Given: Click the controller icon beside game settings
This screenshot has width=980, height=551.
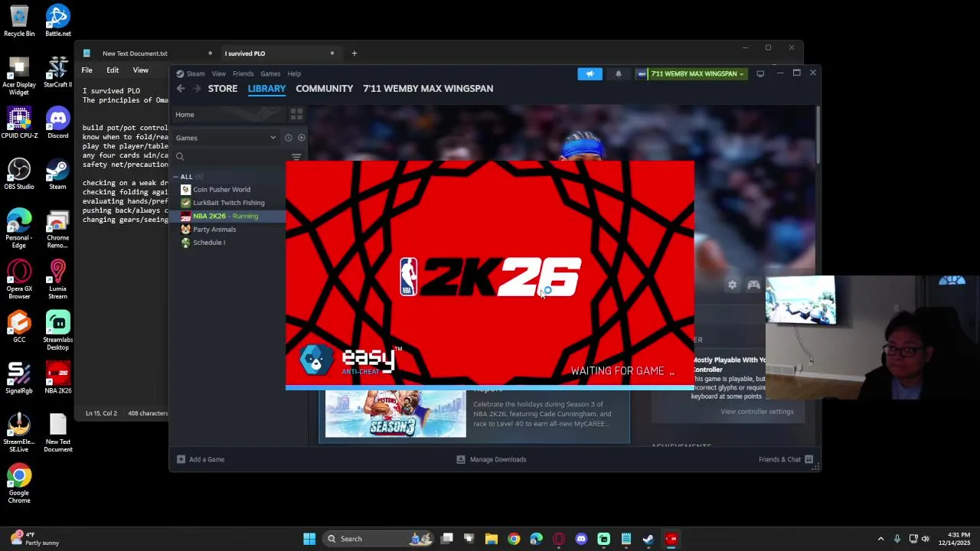Looking at the screenshot, I should tap(754, 285).
